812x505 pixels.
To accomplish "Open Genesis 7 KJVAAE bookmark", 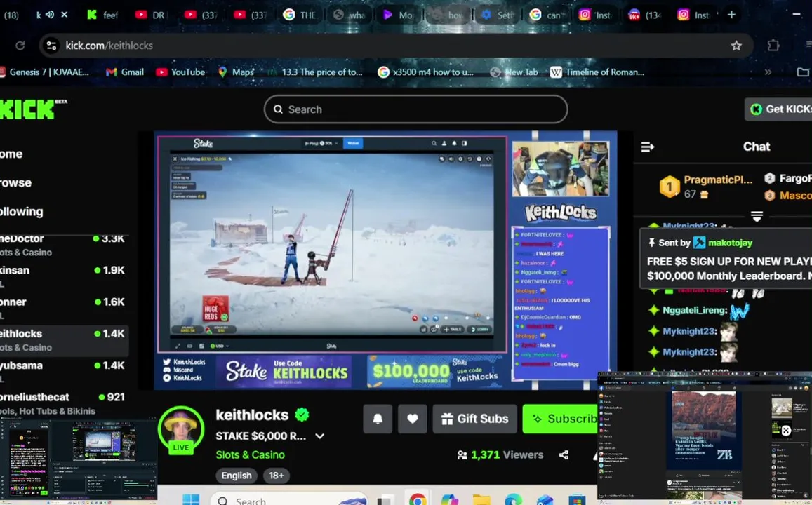I will (44, 72).
